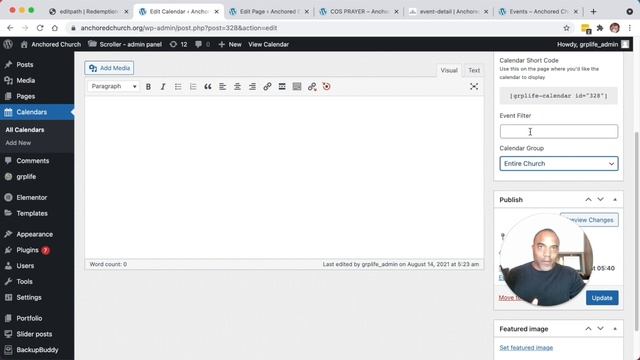Image resolution: width=640 pixels, height=360 pixels.
Task: Open Howdy, grplife_admin account menu
Action: [593, 44]
